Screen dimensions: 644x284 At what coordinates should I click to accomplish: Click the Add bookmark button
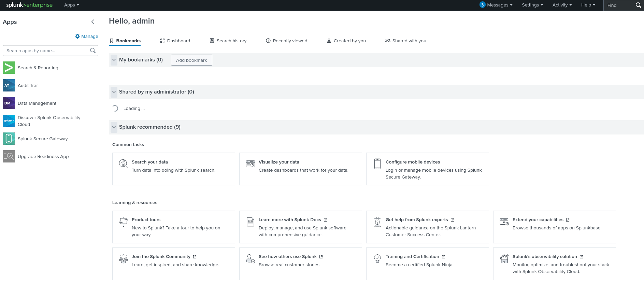coord(191,60)
